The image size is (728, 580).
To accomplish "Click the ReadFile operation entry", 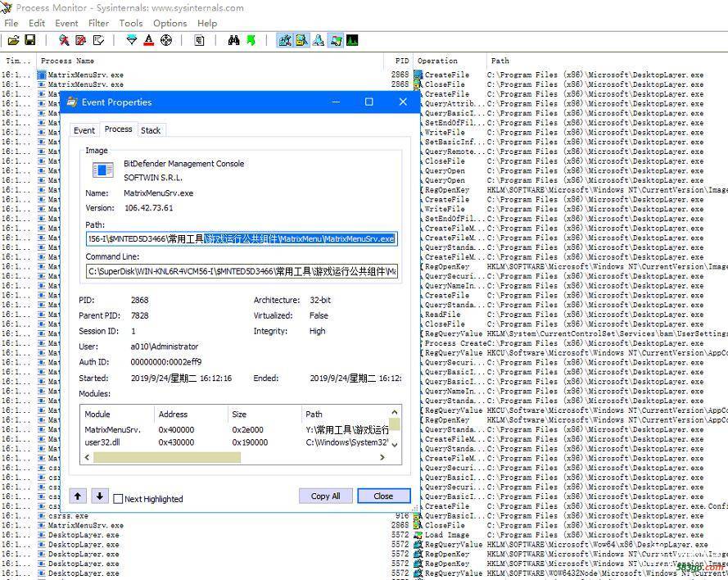I will coord(442,315).
